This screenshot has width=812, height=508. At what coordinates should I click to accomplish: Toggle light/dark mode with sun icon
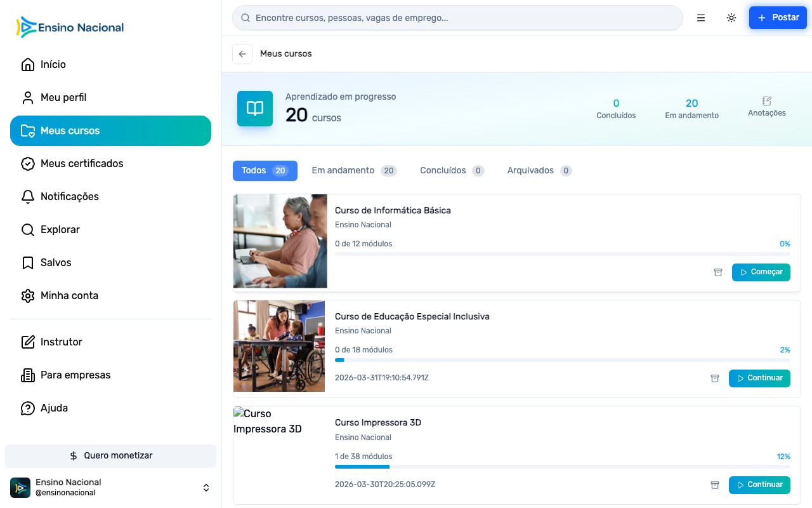(731, 18)
